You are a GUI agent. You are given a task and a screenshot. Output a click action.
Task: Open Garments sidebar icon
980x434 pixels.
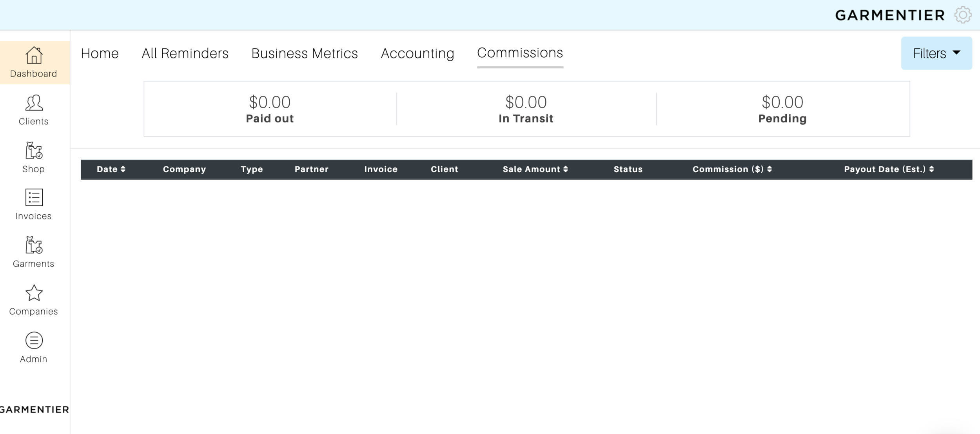tap(34, 246)
